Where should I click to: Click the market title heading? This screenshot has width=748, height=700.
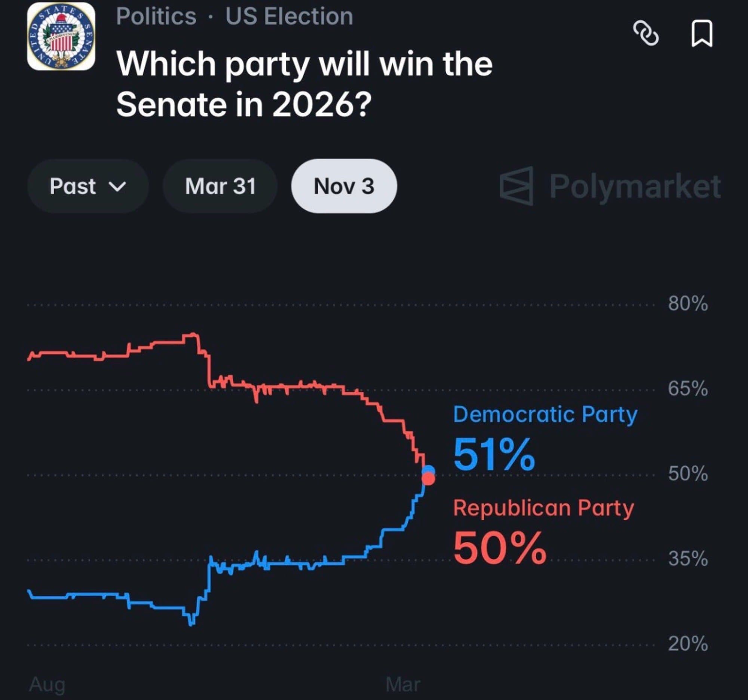pyautogui.click(x=304, y=84)
